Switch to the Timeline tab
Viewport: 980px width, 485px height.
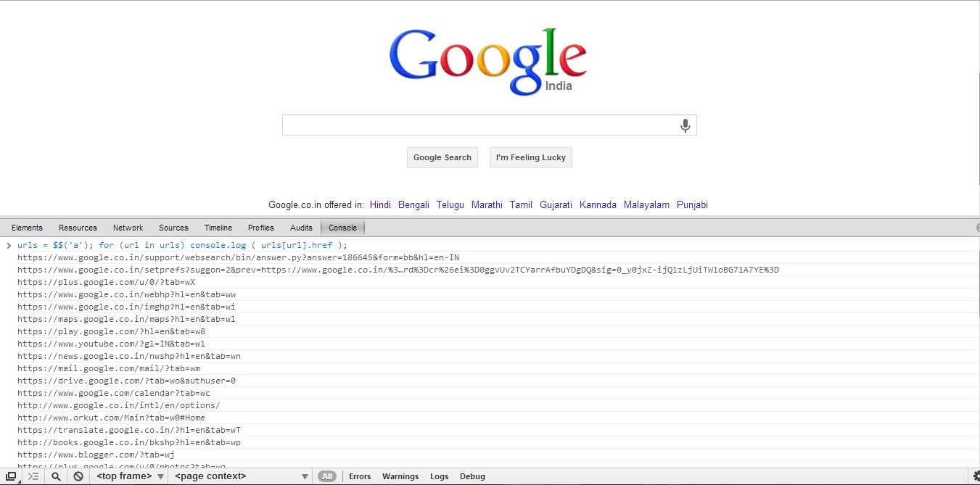218,228
